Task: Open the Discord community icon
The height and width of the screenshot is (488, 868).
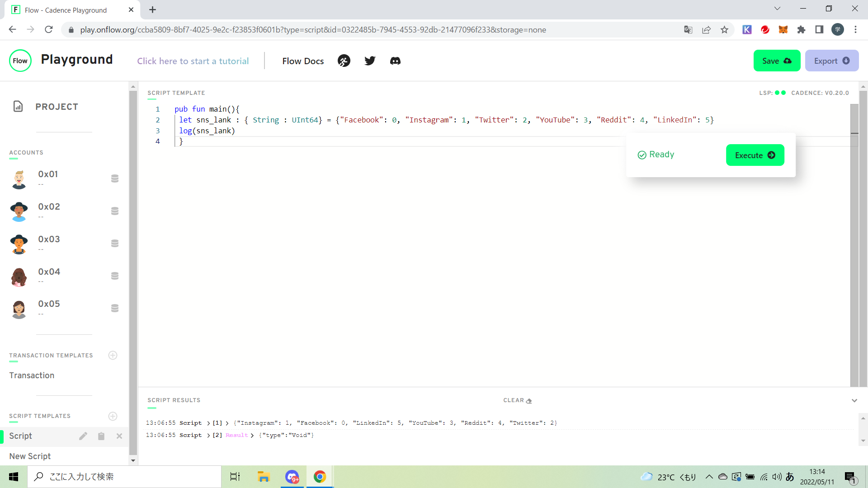Action: pos(395,61)
